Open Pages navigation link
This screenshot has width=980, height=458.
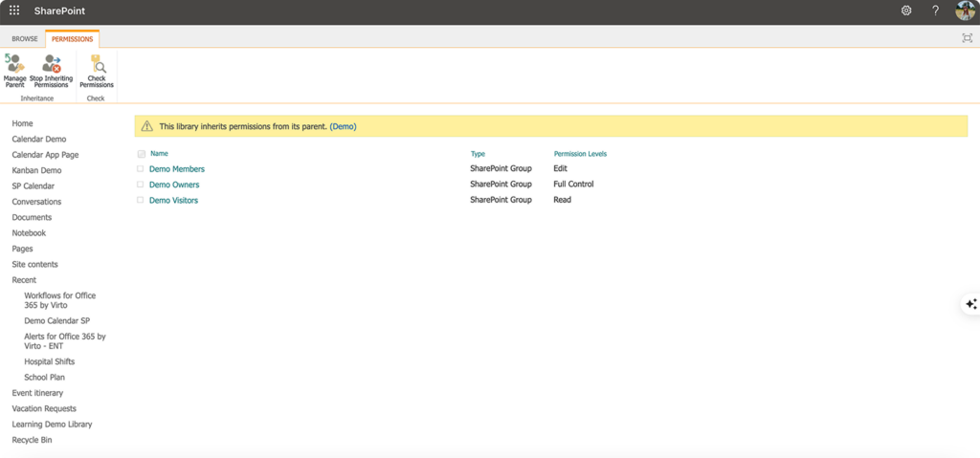(x=23, y=249)
